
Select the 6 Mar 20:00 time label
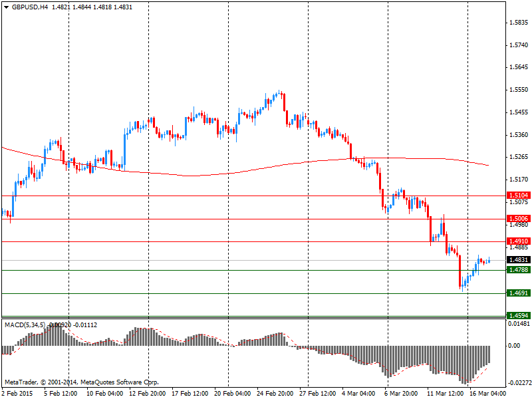(x=401, y=394)
